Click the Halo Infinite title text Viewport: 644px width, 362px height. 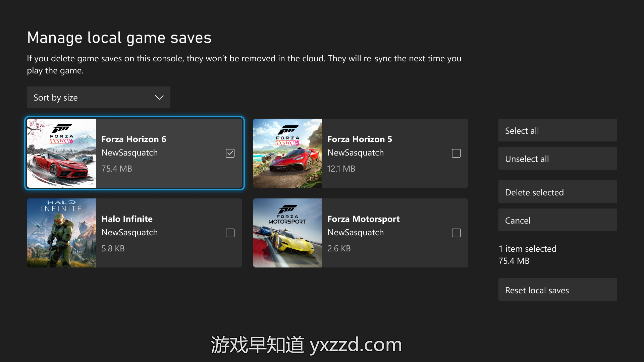point(127,219)
